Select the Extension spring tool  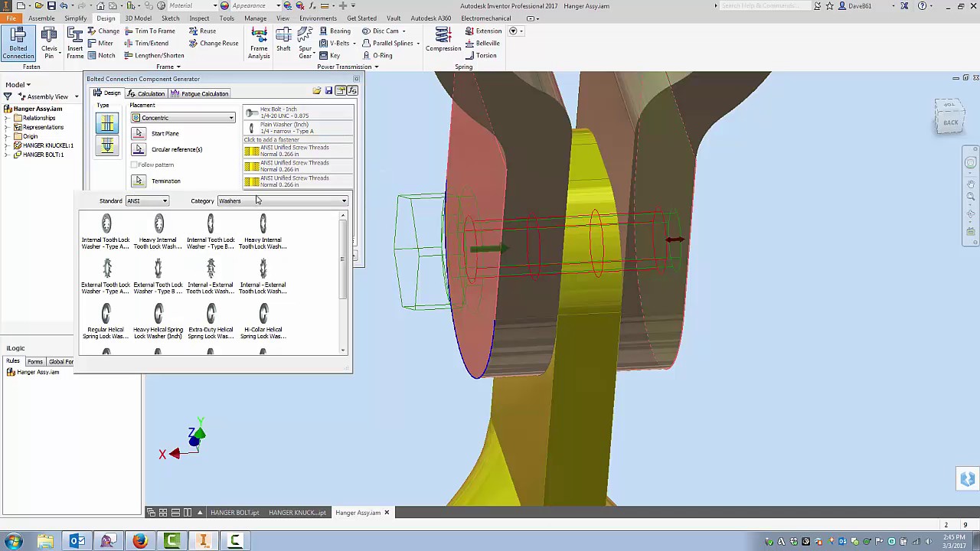(483, 31)
